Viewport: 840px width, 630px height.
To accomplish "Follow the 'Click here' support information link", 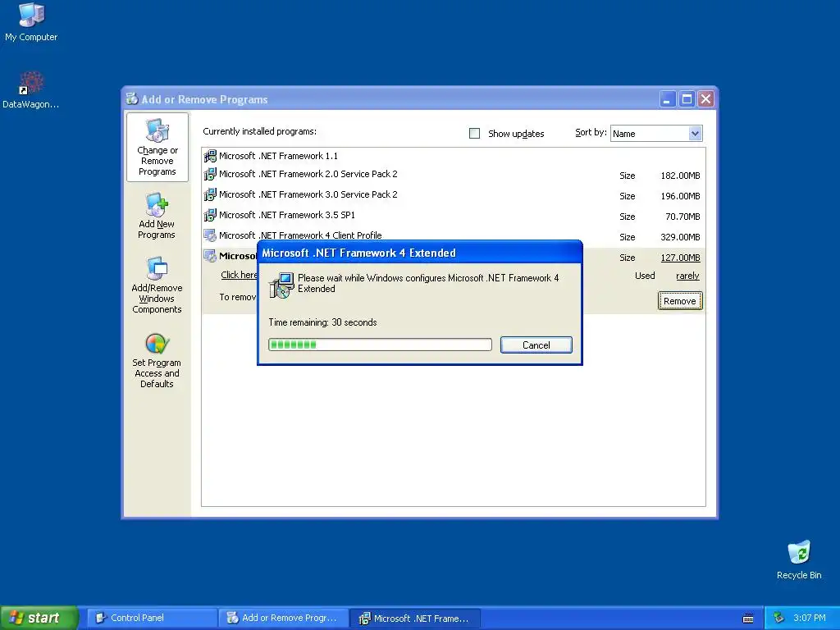I will click(239, 275).
